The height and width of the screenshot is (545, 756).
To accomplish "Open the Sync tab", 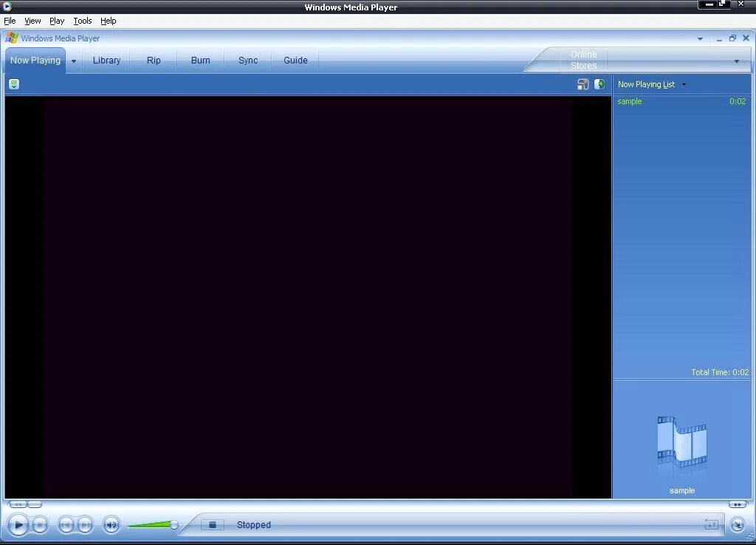I will tap(248, 61).
